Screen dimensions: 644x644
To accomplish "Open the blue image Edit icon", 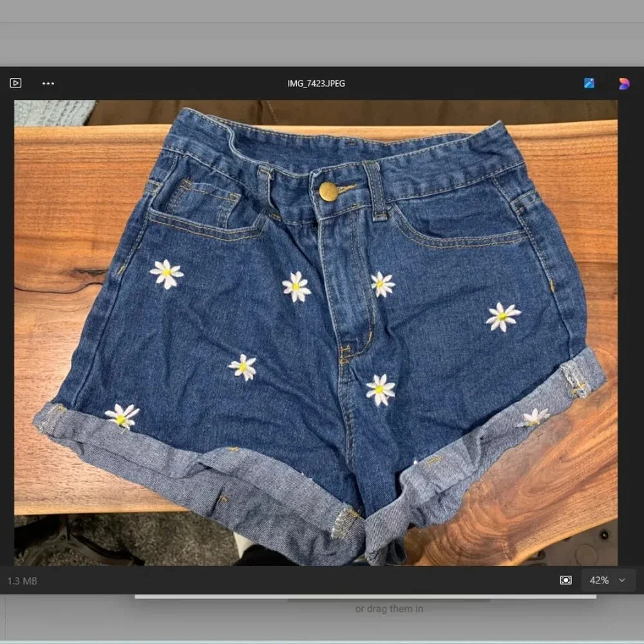I will 589,83.
